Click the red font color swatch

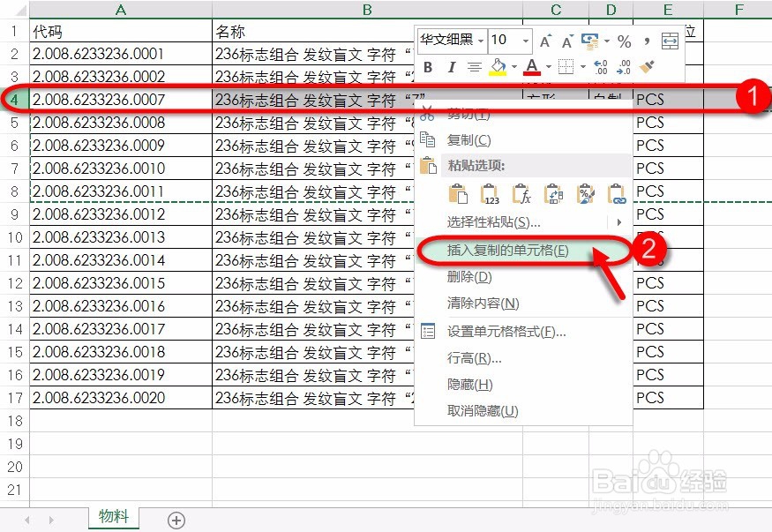(533, 72)
